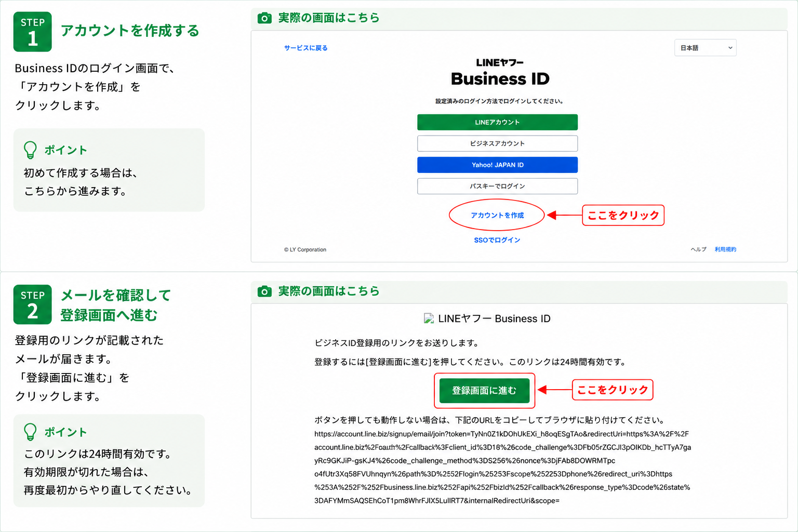Click the email title LINEヤフー Business ID
Viewport: 798px width, 532px height.
[x=494, y=318]
